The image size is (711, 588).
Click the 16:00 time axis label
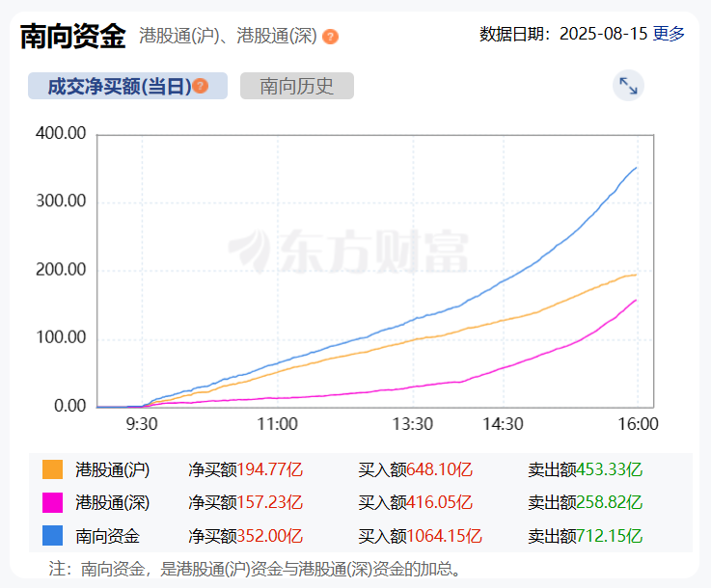[x=638, y=424]
